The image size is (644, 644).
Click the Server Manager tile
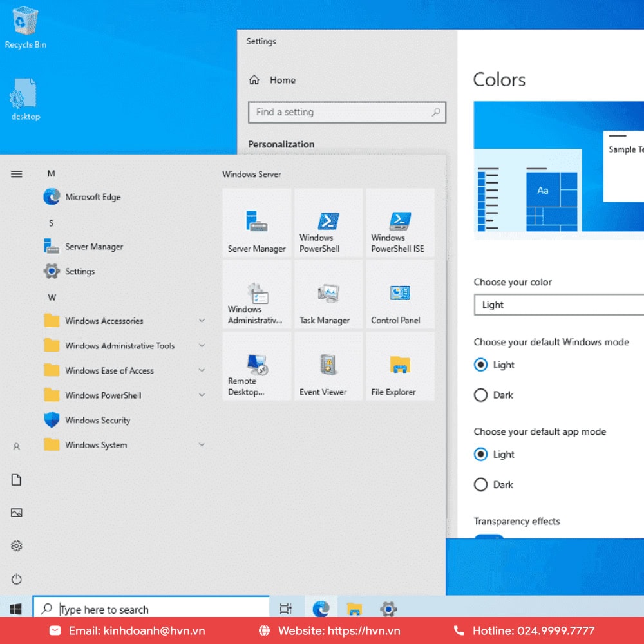[257, 223]
